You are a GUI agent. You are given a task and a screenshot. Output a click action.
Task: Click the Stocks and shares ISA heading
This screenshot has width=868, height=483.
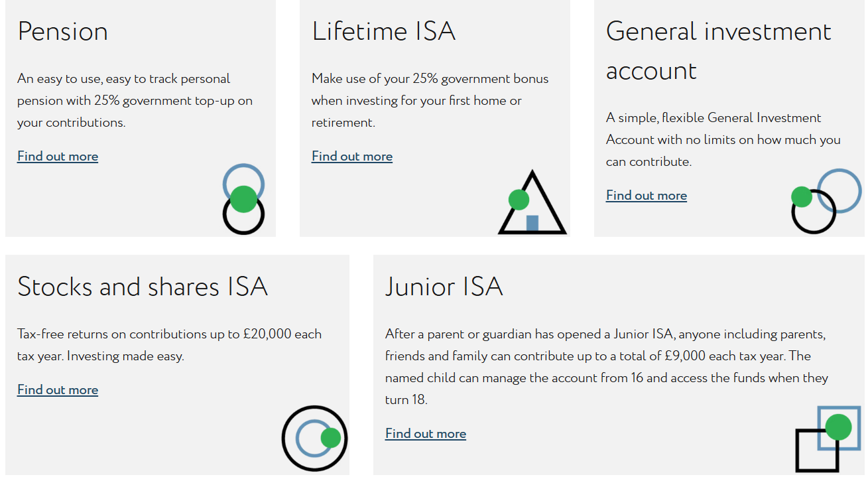point(143,287)
